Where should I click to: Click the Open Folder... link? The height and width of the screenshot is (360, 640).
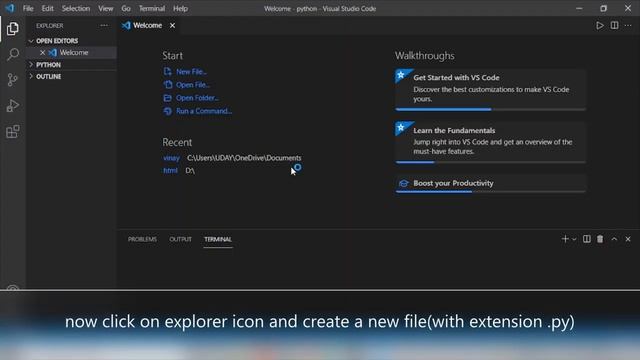(x=198, y=98)
